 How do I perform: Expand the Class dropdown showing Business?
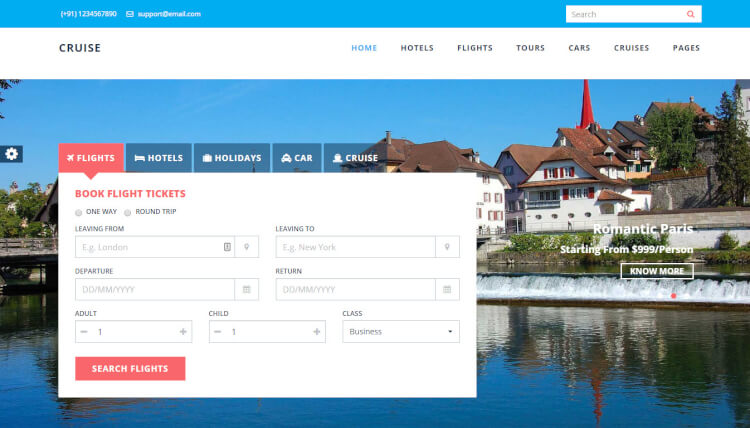(x=401, y=332)
